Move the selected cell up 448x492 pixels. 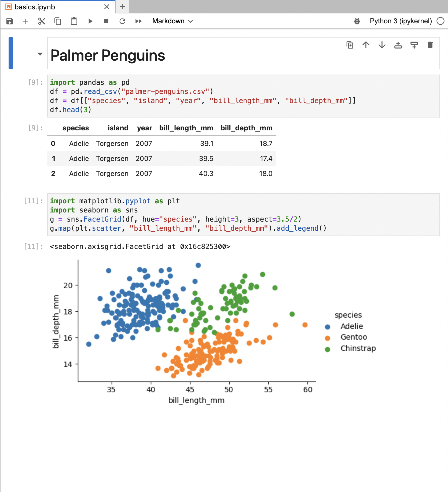[x=366, y=45]
